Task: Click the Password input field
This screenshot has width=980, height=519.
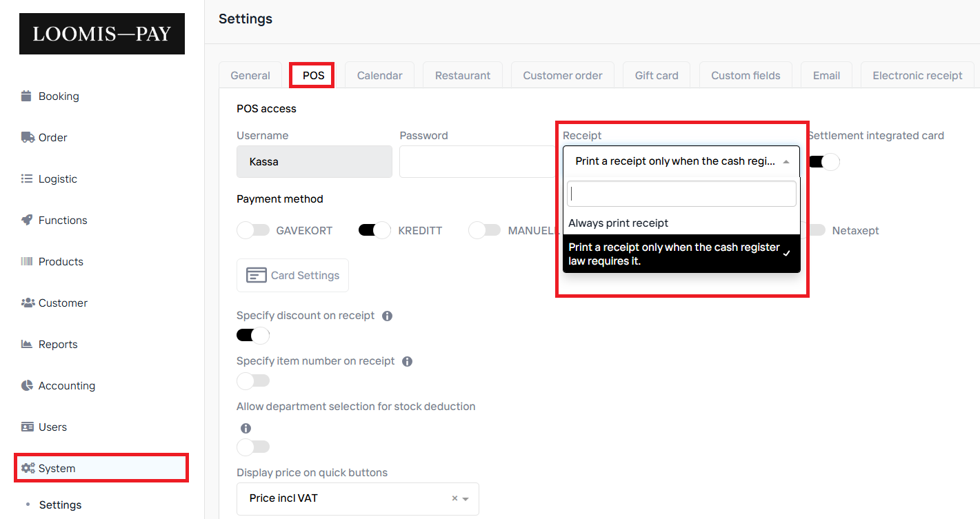Action: tap(477, 161)
